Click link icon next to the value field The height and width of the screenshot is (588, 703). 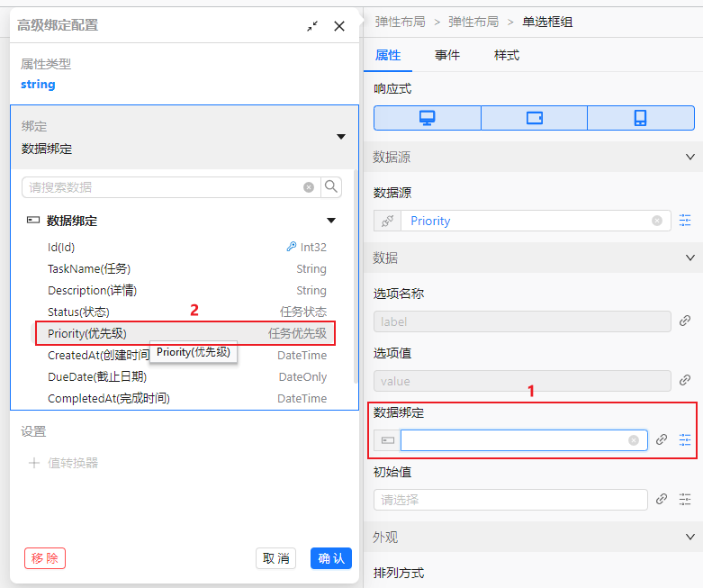click(685, 380)
